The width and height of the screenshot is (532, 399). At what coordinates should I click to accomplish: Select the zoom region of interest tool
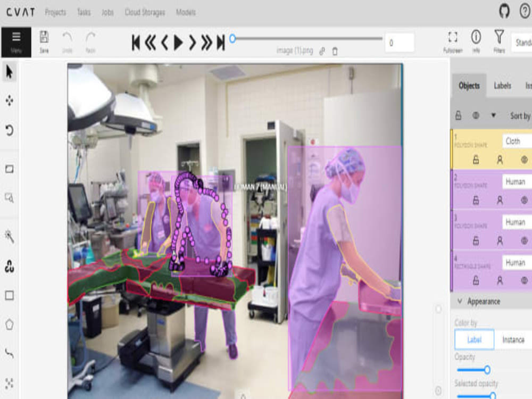[10, 197]
